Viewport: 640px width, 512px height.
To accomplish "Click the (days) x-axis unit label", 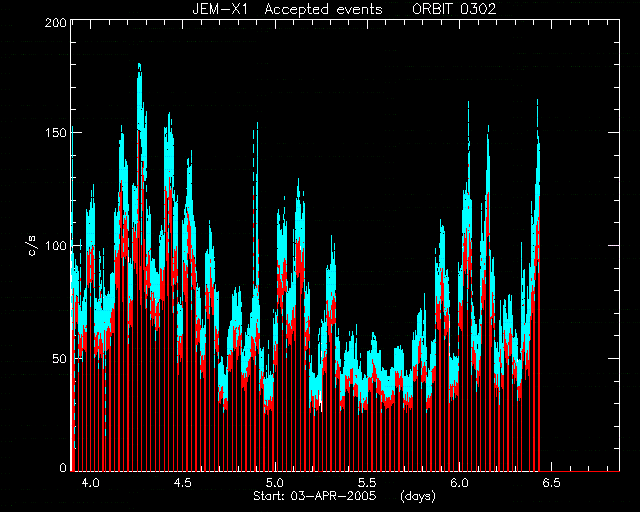I will [x=418, y=496].
